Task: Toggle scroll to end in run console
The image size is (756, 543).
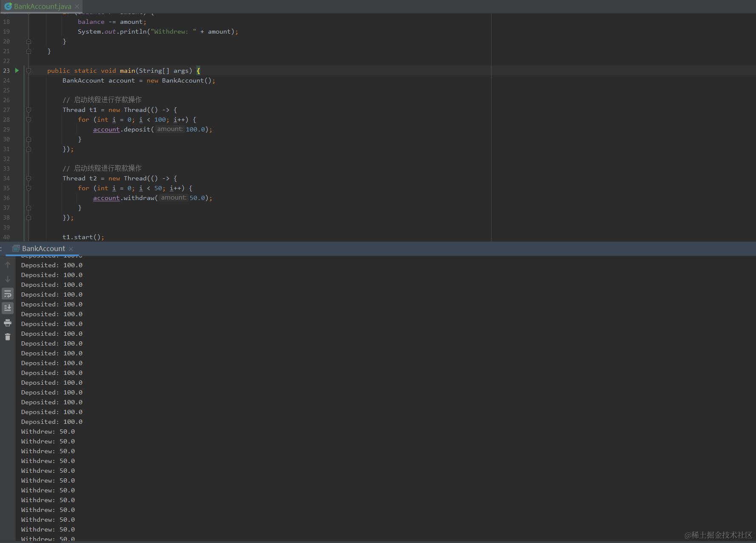Action: (x=8, y=308)
